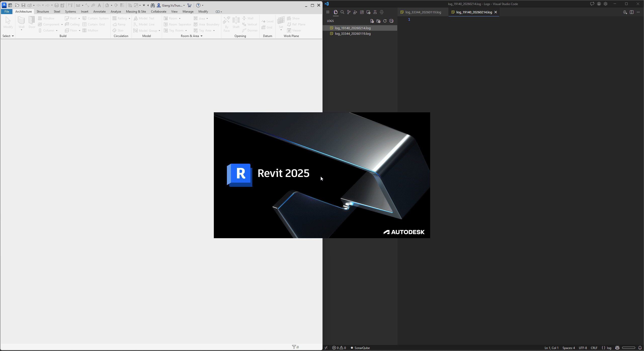
Task: Open the Problems errors and warnings counter
Action: click(339, 348)
